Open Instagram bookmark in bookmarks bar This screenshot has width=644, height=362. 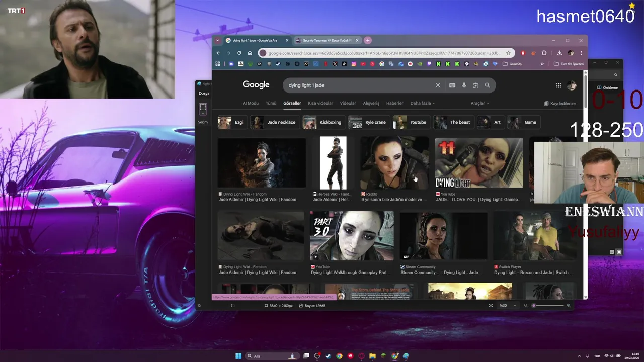[x=354, y=64]
